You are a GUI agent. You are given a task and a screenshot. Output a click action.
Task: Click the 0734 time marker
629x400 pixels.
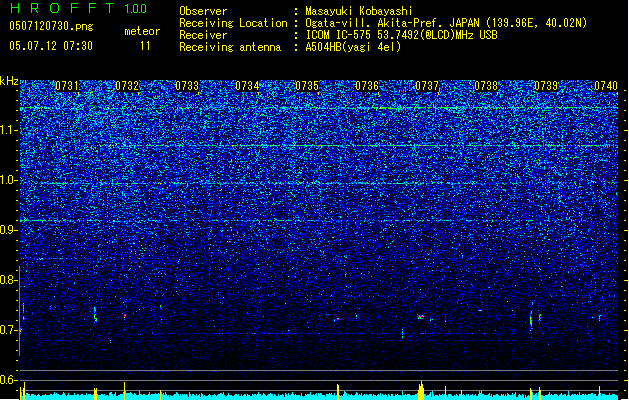tap(247, 86)
